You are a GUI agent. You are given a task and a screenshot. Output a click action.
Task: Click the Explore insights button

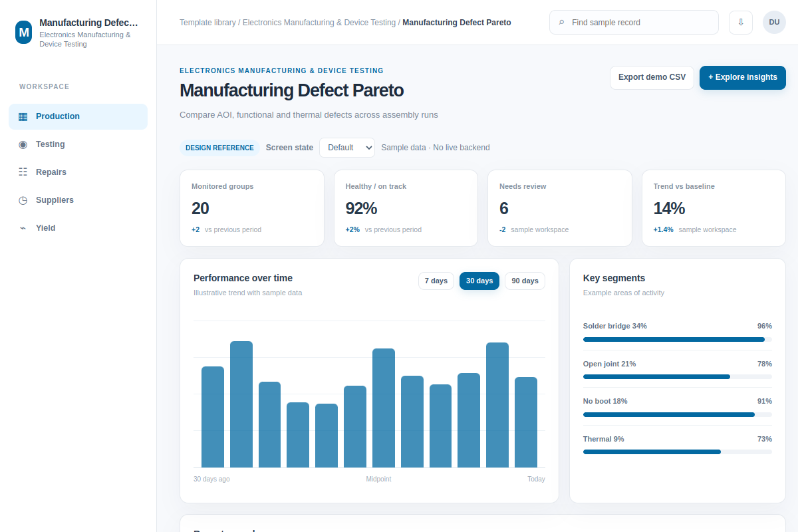tap(743, 77)
